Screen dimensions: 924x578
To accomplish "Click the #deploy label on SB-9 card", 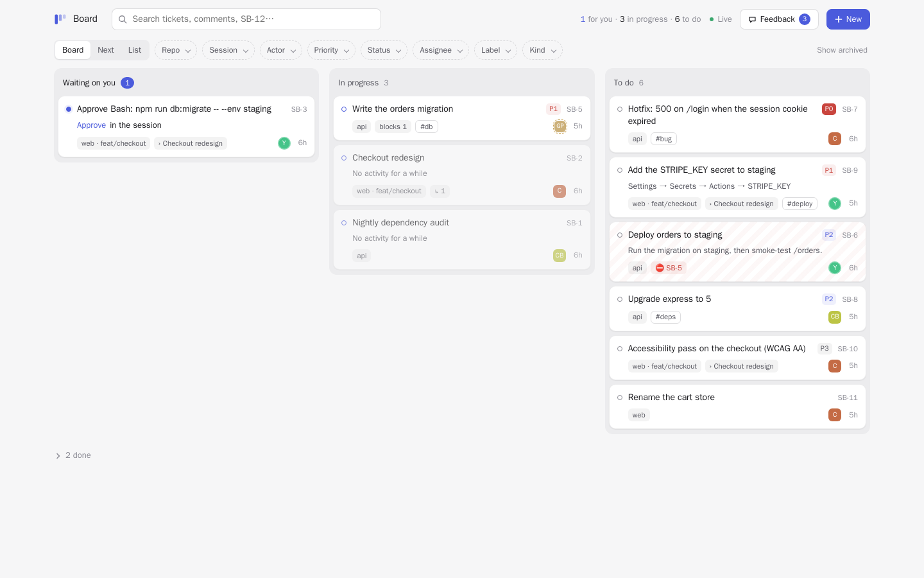I will click(x=800, y=204).
